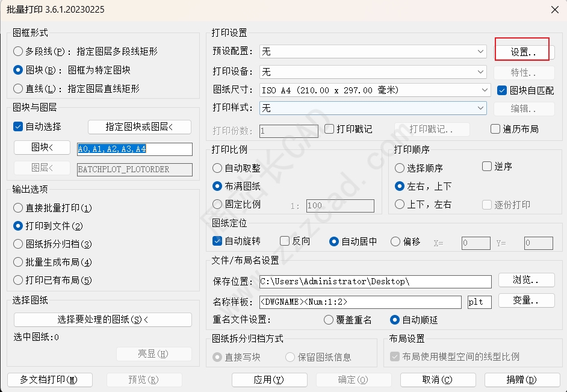Enable the 逆序 reverse order checkbox

tap(487, 166)
